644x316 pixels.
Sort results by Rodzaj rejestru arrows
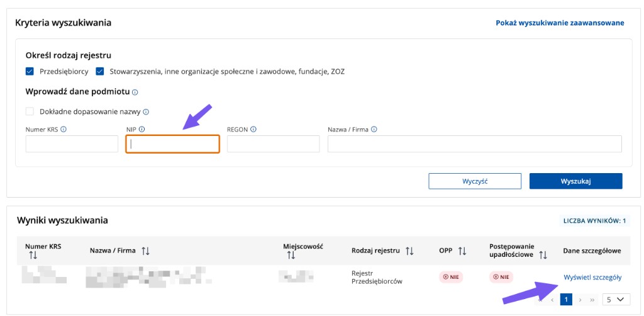(409, 251)
